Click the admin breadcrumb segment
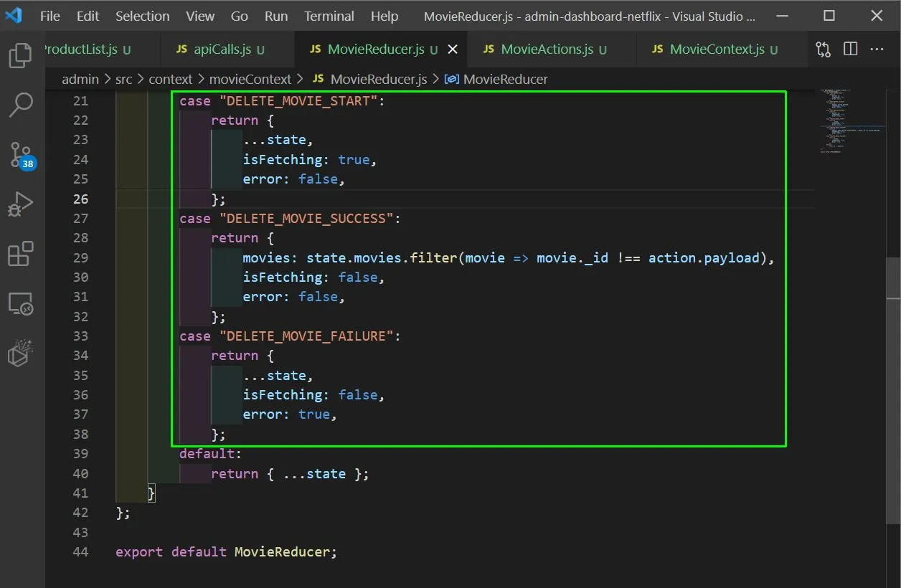Viewport: 901px width, 588px height. pos(80,79)
